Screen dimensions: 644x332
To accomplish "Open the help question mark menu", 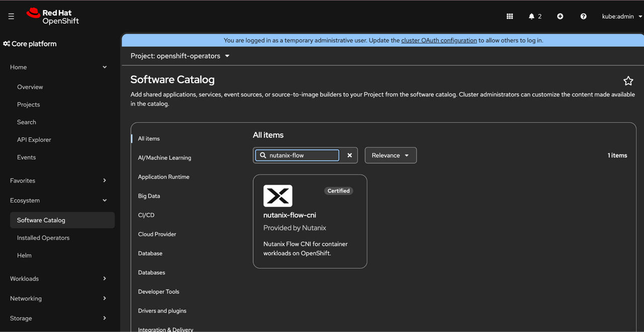I will pos(583,17).
